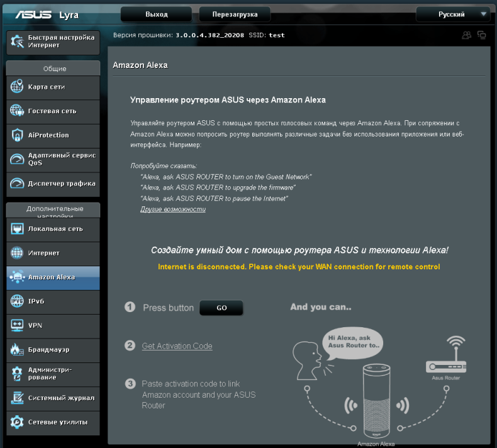Click the firmware version 3.0.0.4.382_20208

point(210,35)
